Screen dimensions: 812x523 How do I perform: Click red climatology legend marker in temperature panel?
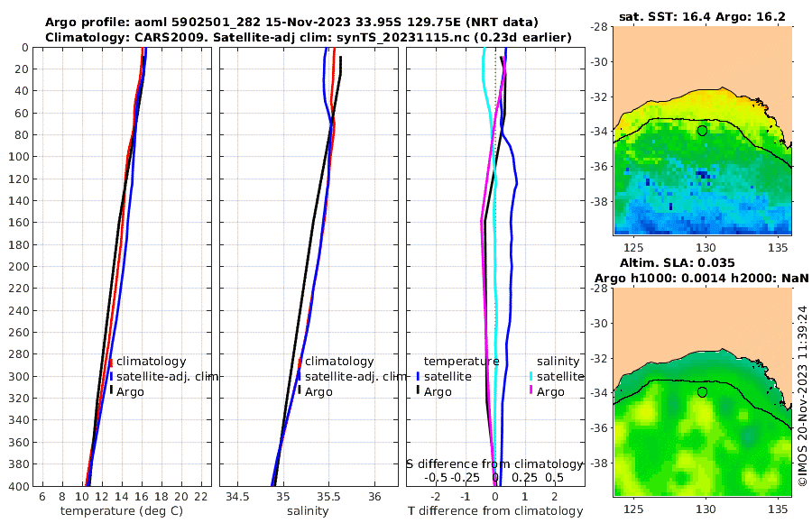111,362
